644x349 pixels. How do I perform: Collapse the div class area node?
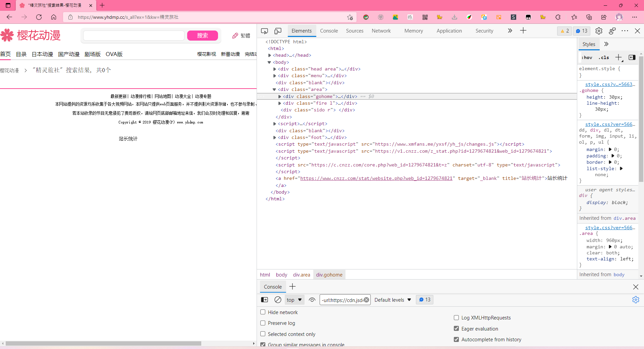point(274,90)
